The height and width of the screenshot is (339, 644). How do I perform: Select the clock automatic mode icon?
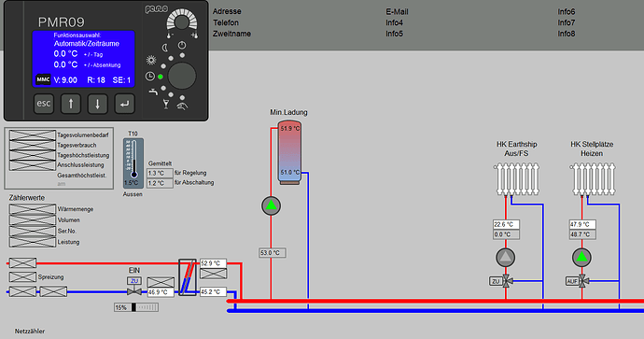point(150,77)
